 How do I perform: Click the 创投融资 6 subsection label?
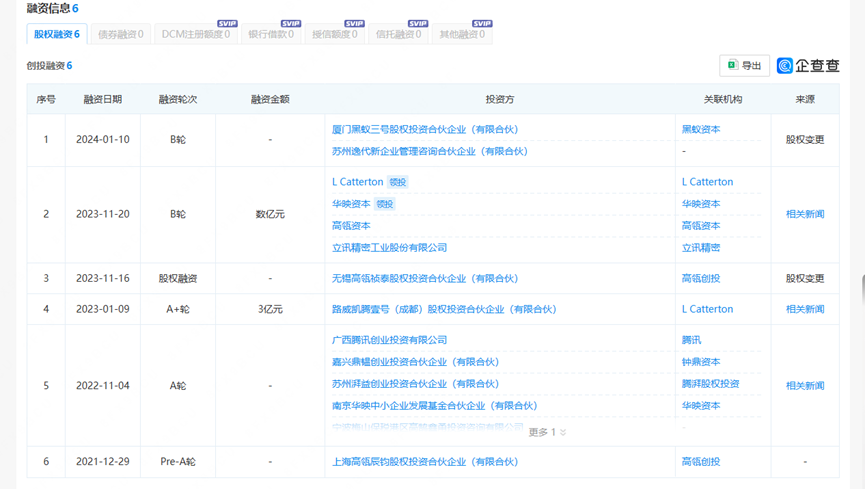(x=49, y=66)
